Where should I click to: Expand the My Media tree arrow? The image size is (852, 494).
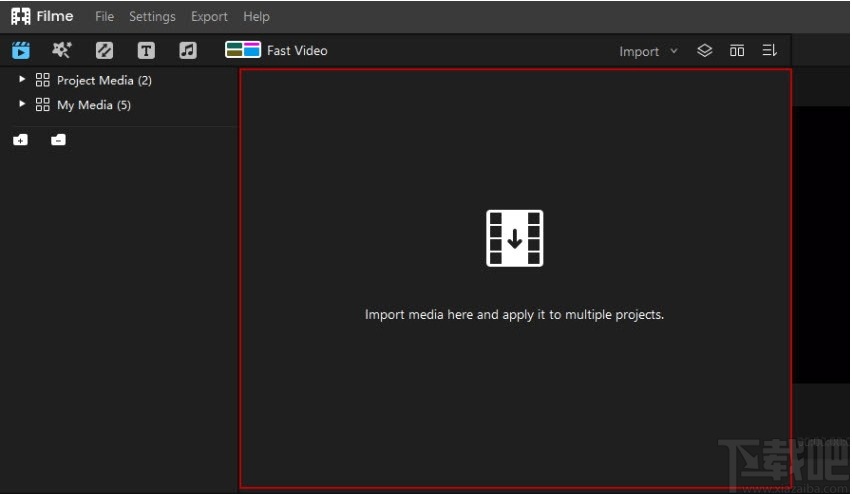point(22,104)
